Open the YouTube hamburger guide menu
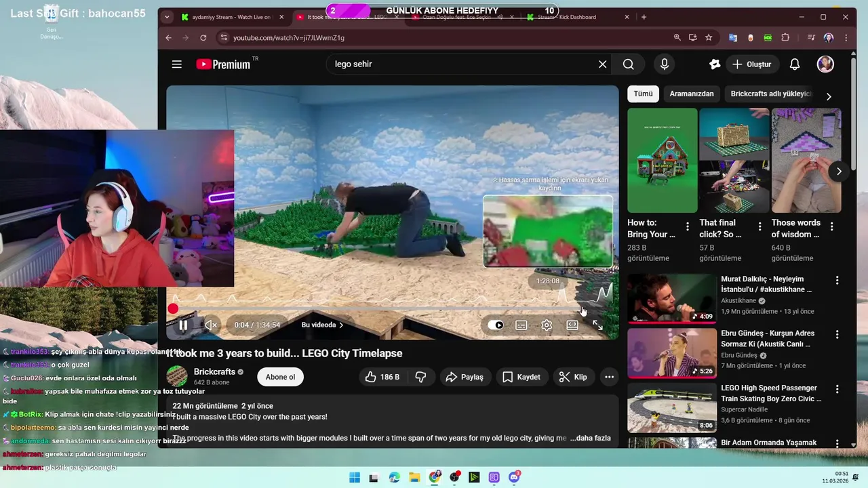 pyautogui.click(x=177, y=64)
